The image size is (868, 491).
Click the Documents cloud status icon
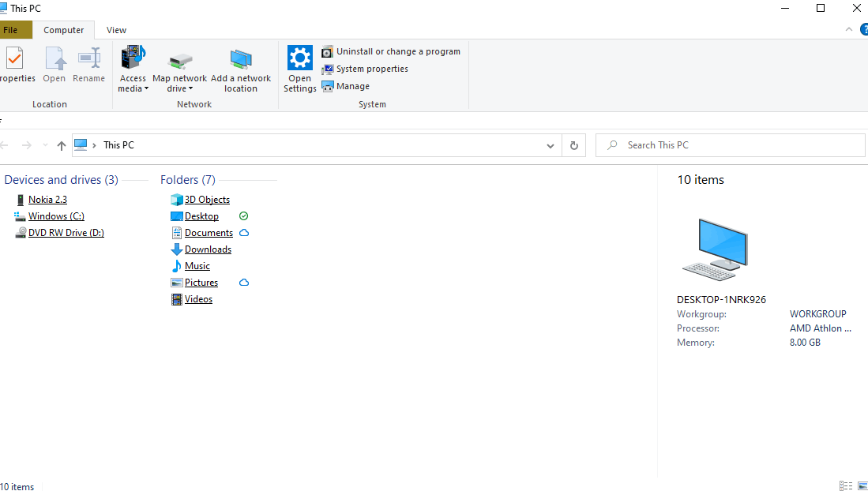click(x=244, y=233)
